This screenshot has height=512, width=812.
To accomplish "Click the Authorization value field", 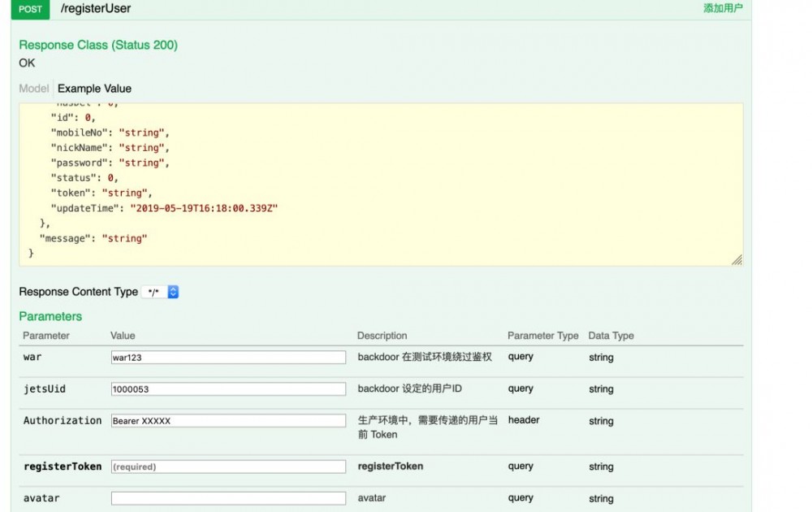I will [x=228, y=420].
